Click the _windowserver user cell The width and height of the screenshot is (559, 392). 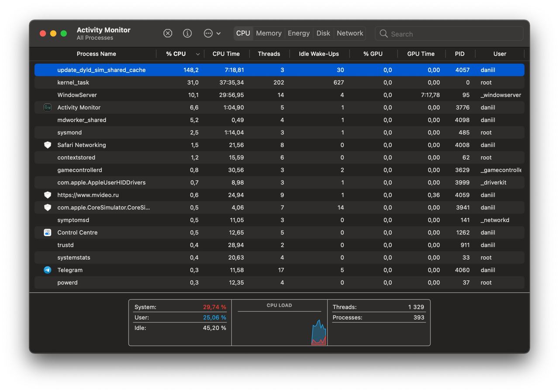pos(500,95)
